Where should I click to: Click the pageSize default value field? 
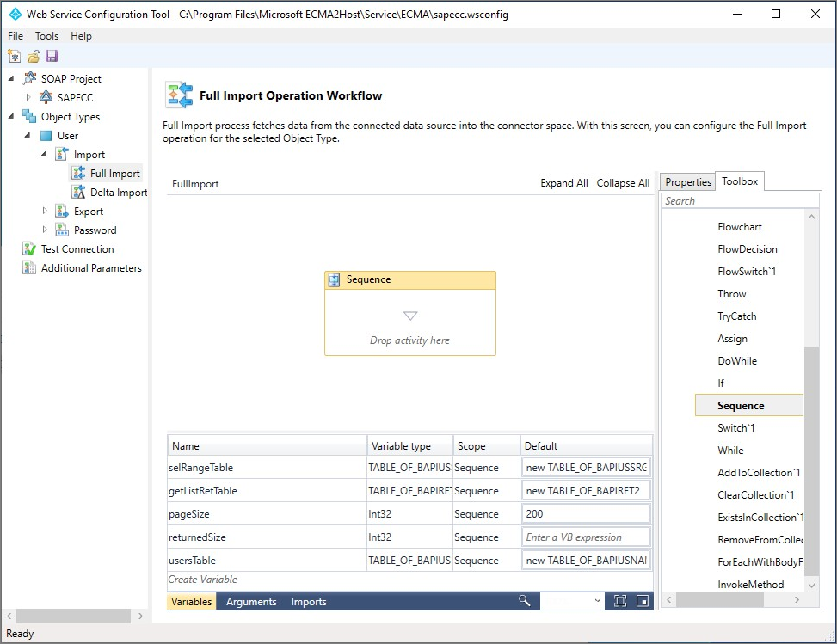tap(586, 513)
